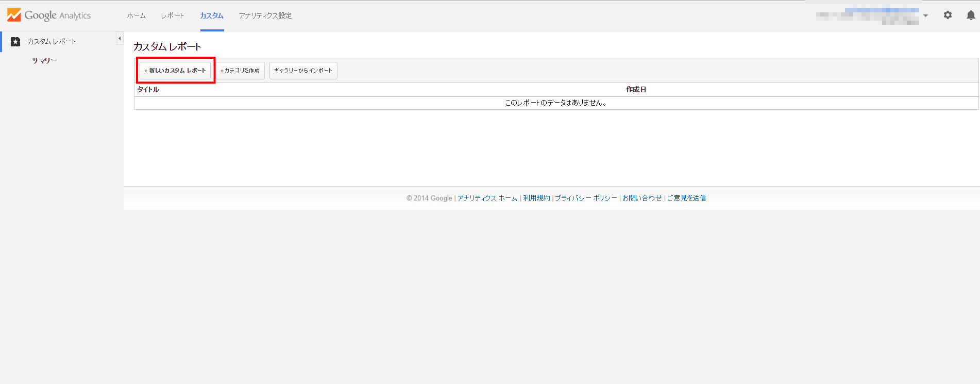Screen dimensions: 980x384
Task: Sort by the タイトル column header
Action: [x=148, y=90]
